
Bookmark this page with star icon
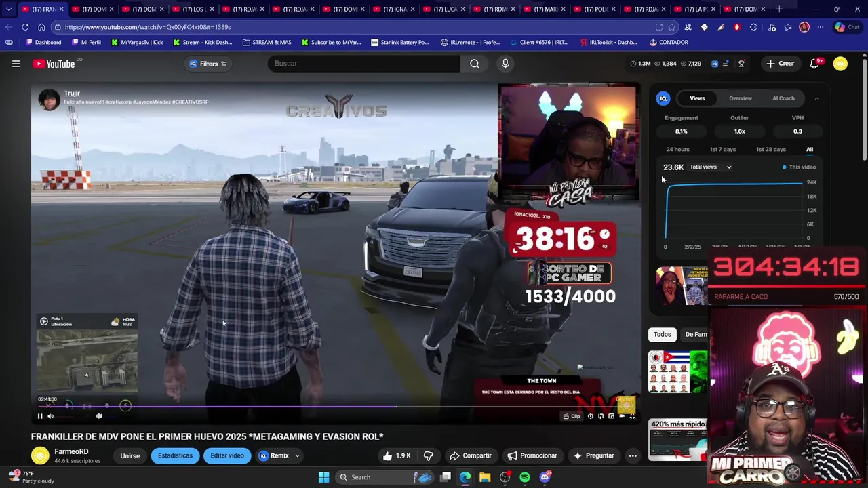671,27
